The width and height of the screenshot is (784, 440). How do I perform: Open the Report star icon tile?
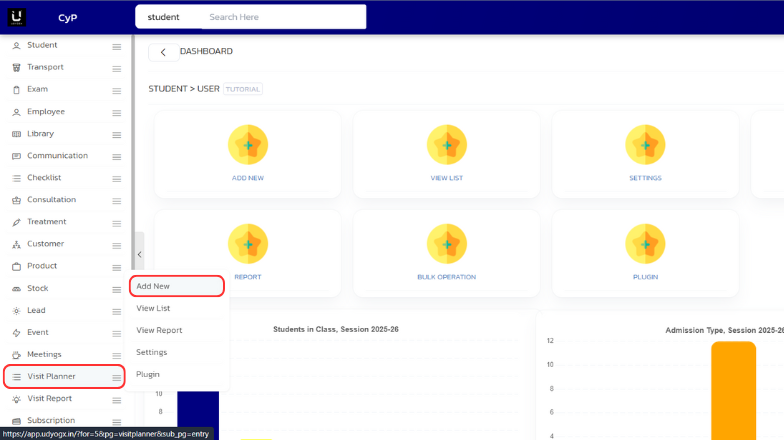247,244
